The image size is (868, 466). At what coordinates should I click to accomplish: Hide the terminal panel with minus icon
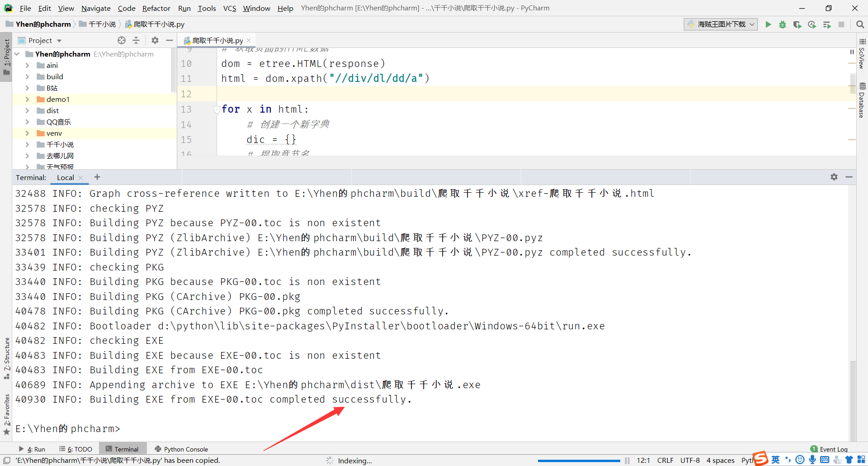click(849, 177)
